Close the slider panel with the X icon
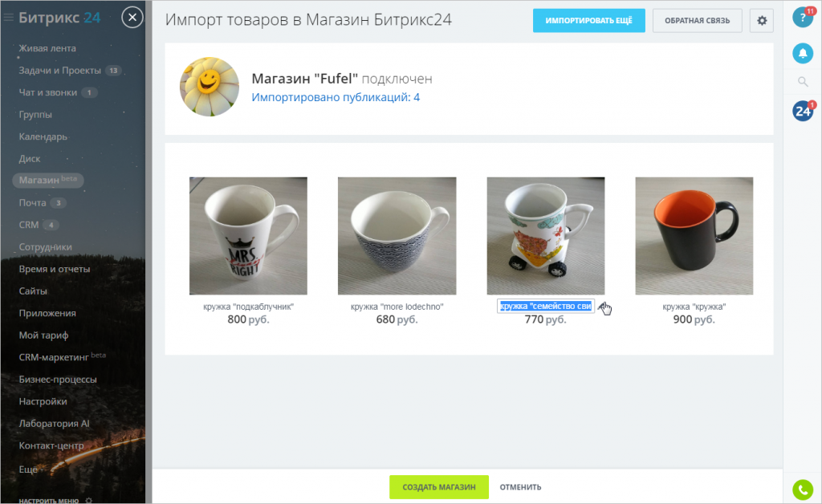 point(132,18)
